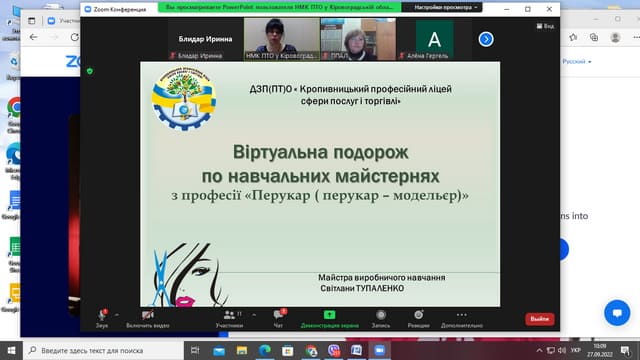Open the Participants panel

pos(229,318)
